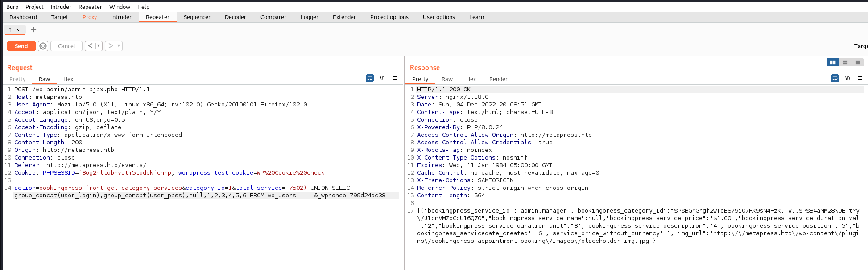Toggle word wrap in Request panel
The height and width of the screenshot is (270, 868).
pos(370,78)
